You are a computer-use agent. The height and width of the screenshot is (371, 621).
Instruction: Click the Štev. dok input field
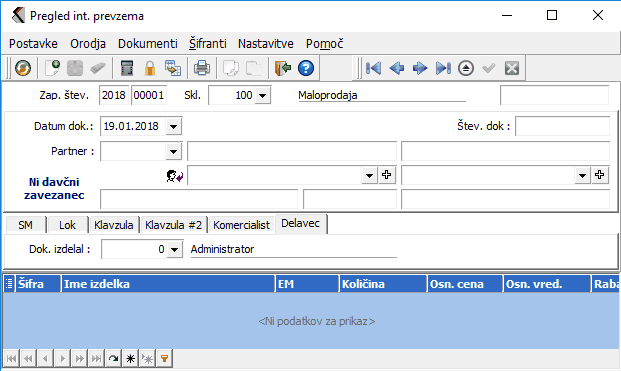pos(562,126)
